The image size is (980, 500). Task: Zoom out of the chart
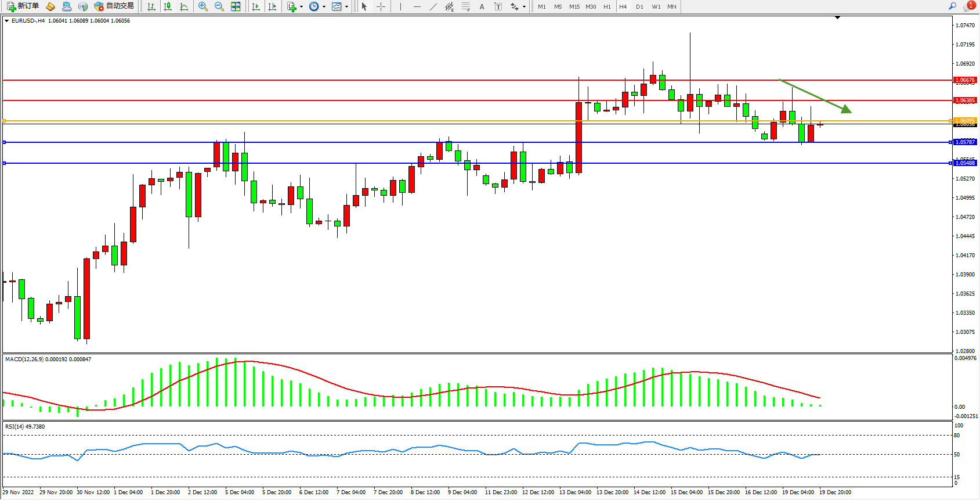[219, 6]
